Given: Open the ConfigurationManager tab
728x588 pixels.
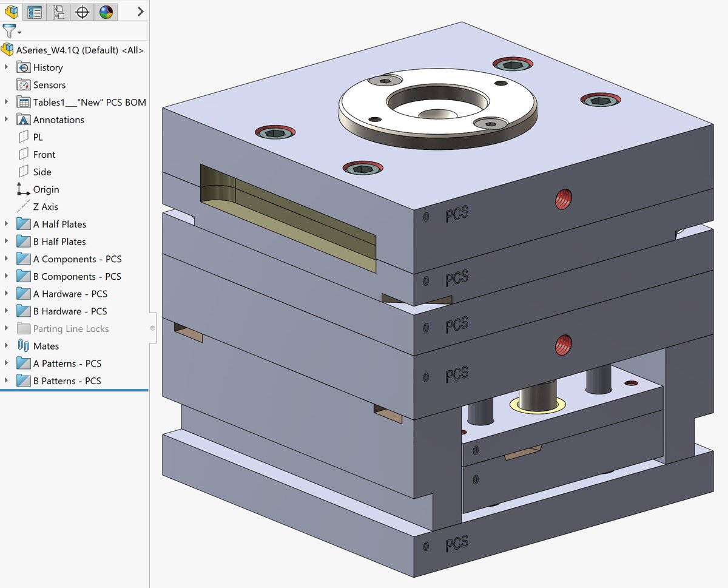Looking at the screenshot, I should [58, 12].
